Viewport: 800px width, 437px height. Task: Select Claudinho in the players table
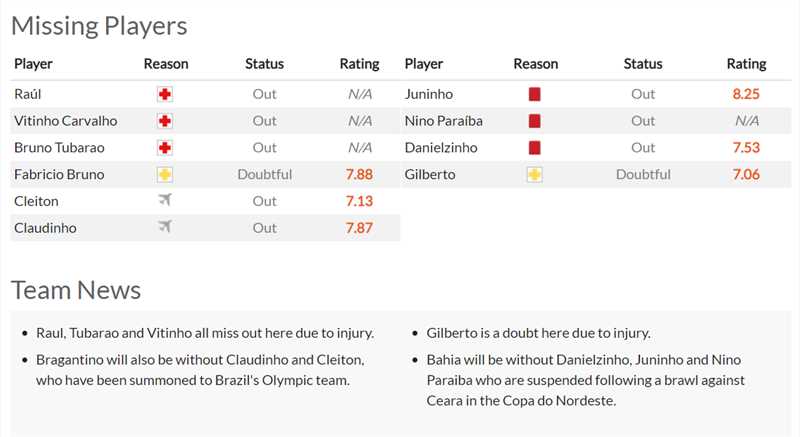[x=45, y=228]
